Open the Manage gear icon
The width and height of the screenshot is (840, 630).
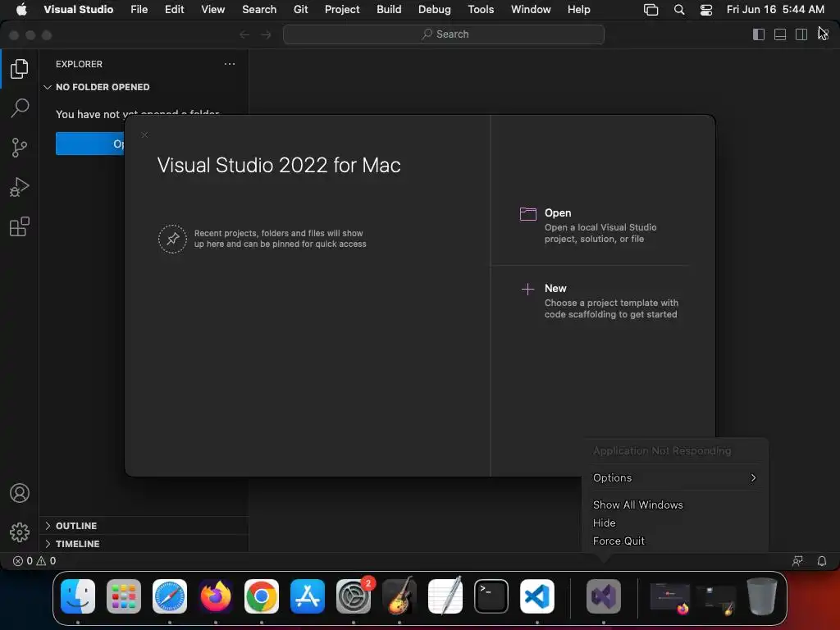click(x=20, y=532)
